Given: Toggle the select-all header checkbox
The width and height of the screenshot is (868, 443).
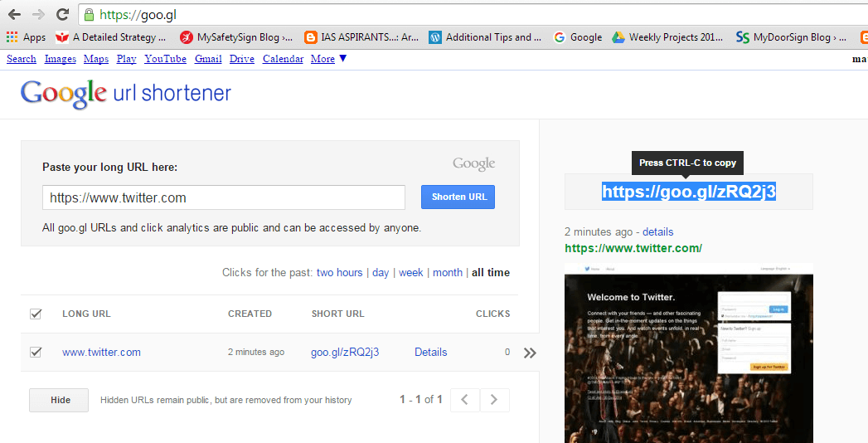Looking at the screenshot, I should point(36,314).
